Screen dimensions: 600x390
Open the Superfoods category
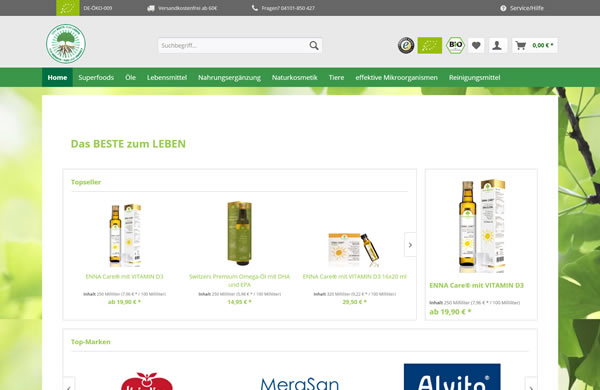pos(96,77)
